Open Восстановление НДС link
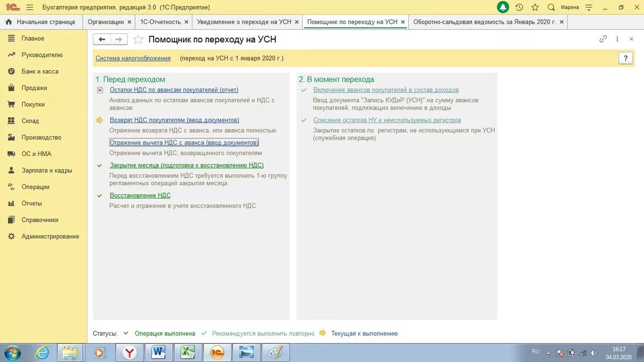The image size is (644, 362). (x=140, y=195)
